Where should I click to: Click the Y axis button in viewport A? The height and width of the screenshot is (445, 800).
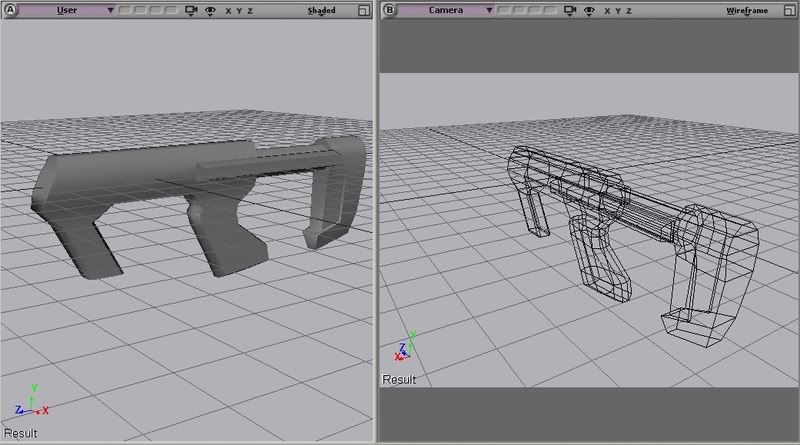[239, 11]
